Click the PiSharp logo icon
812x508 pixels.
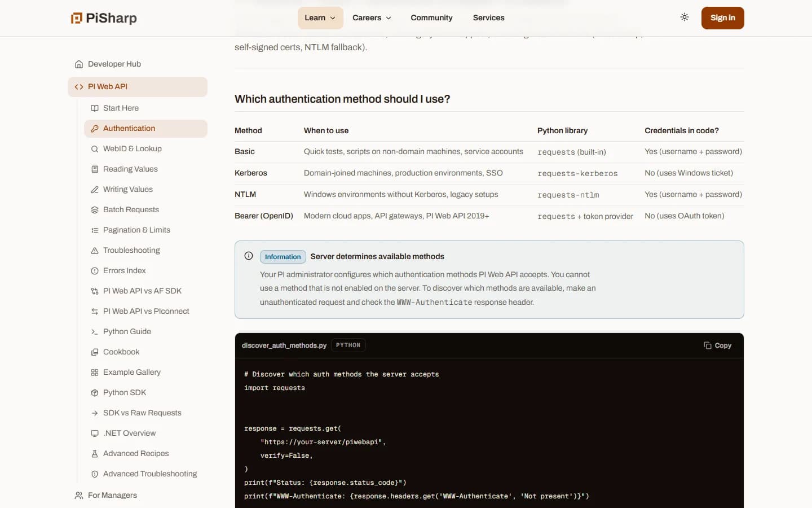pos(76,18)
